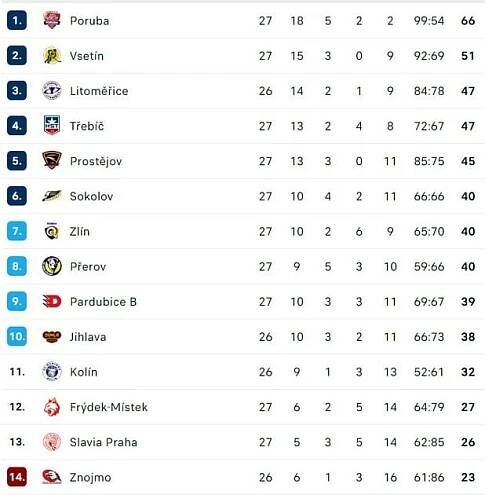Click the rank 10 position badge
Viewport: 485px width, 495px height.
point(17,336)
